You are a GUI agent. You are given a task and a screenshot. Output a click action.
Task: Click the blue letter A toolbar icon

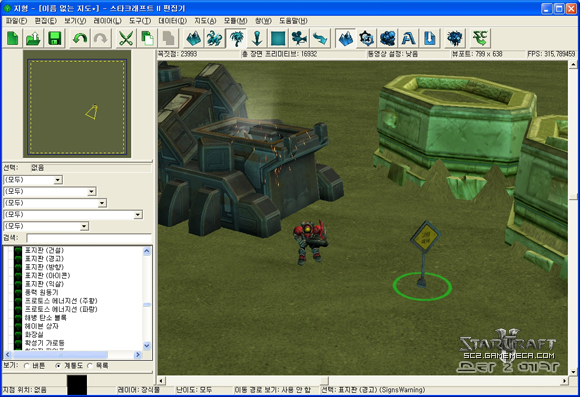(x=408, y=38)
